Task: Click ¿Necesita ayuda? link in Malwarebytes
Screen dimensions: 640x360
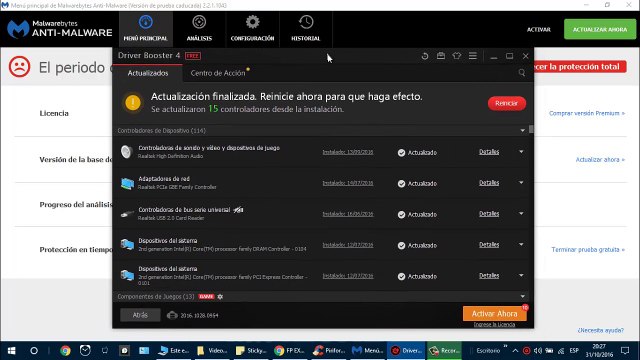Action: click(600, 330)
